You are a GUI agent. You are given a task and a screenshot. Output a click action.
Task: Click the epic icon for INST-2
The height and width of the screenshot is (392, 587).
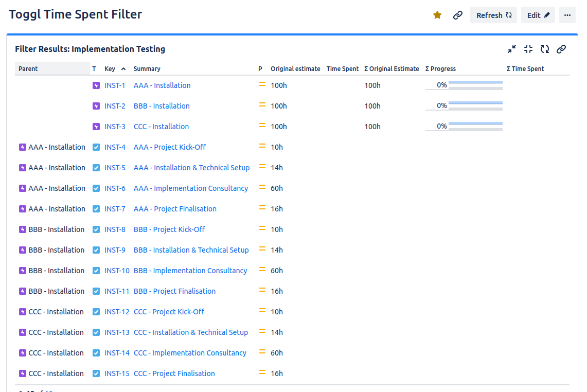click(96, 106)
